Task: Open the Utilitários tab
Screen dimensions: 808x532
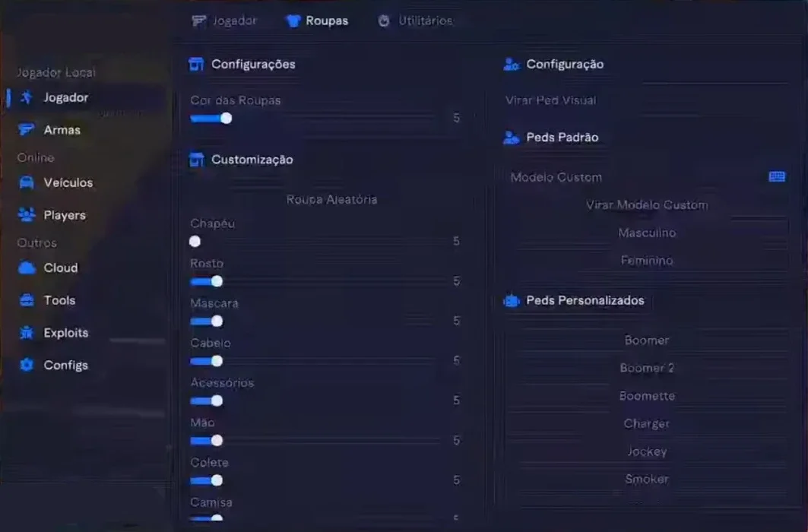Action: [x=415, y=21]
